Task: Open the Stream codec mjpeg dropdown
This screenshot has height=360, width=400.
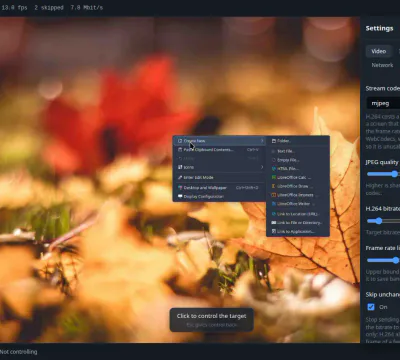Action: point(383,103)
